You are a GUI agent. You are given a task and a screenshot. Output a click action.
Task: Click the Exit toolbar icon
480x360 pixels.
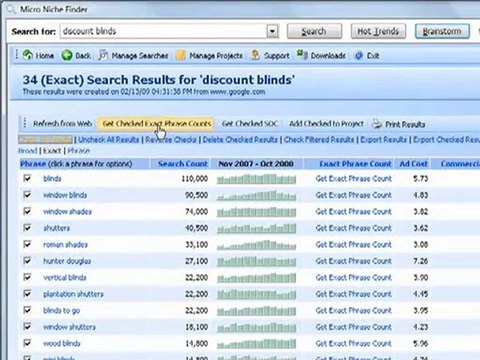tap(359, 56)
